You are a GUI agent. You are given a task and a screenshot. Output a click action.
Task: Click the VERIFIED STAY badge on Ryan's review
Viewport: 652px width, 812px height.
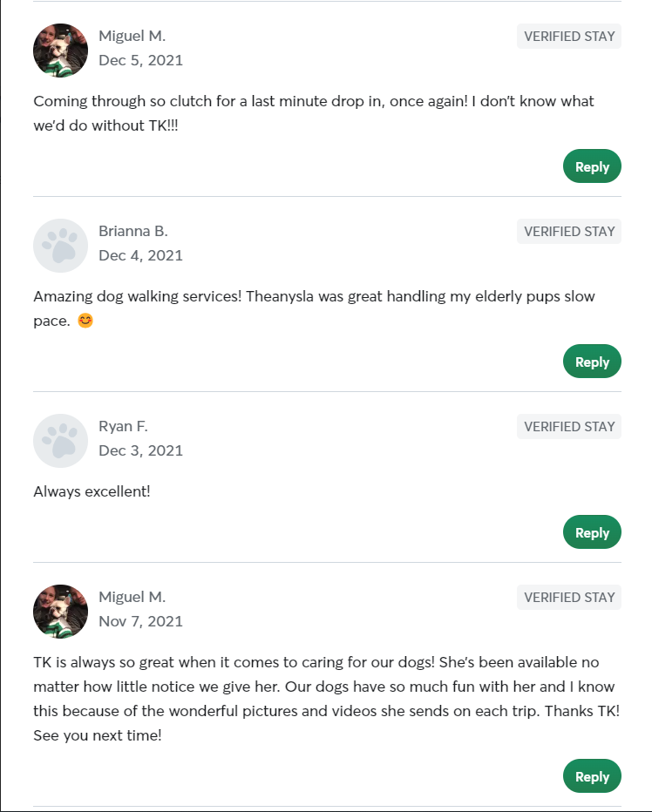tap(568, 426)
